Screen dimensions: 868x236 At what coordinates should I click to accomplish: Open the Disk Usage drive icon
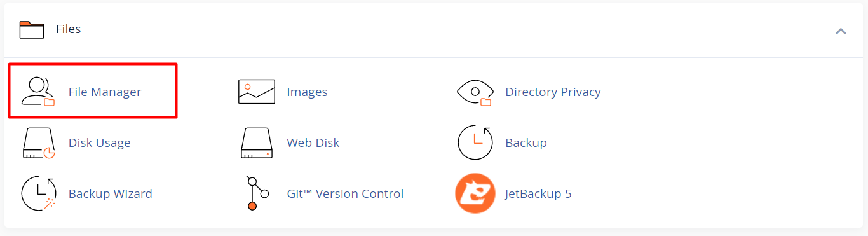(38, 143)
